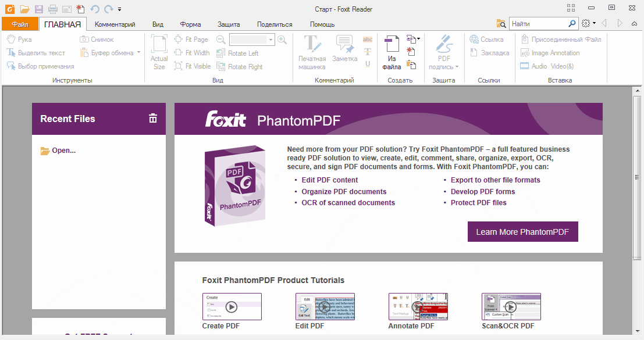Click the Redo arrow icon
The width and height of the screenshot is (644, 340).
pyautogui.click(x=108, y=9)
